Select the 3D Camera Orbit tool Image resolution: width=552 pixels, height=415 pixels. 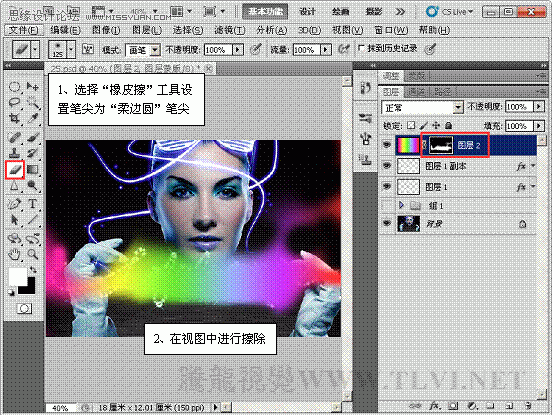pyautogui.click(x=33, y=239)
